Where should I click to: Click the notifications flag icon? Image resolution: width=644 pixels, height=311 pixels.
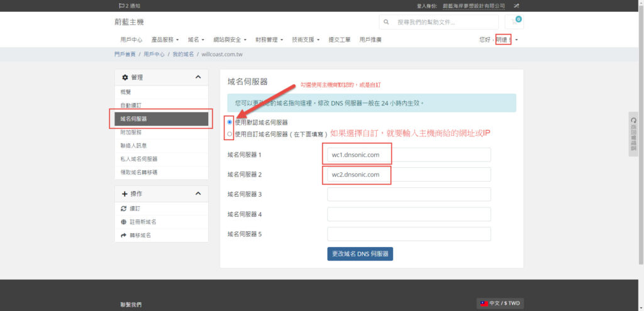click(x=121, y=6)
